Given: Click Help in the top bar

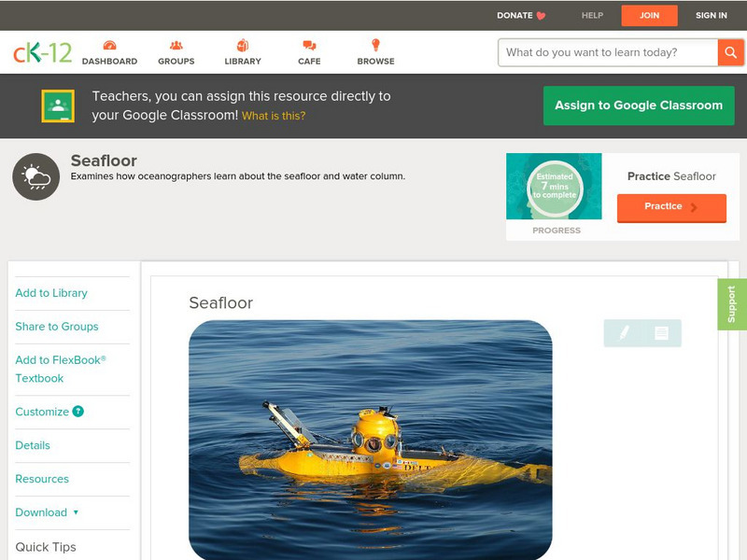Looking at the screenshot, I should coord(592,15).
